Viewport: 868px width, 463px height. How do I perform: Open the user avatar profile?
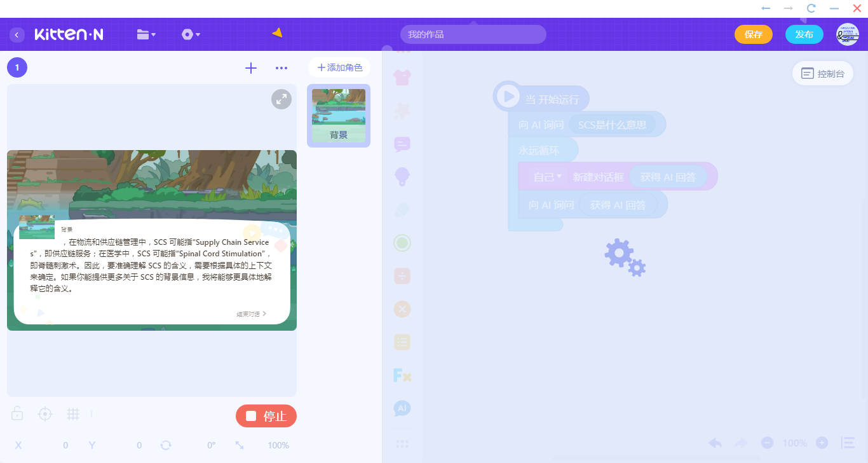coord(848,34)
